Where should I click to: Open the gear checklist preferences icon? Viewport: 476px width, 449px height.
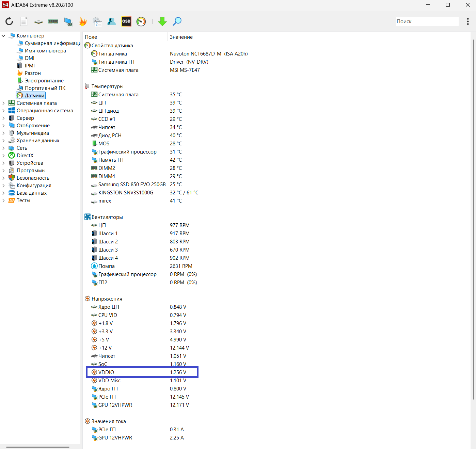(97, 21)
